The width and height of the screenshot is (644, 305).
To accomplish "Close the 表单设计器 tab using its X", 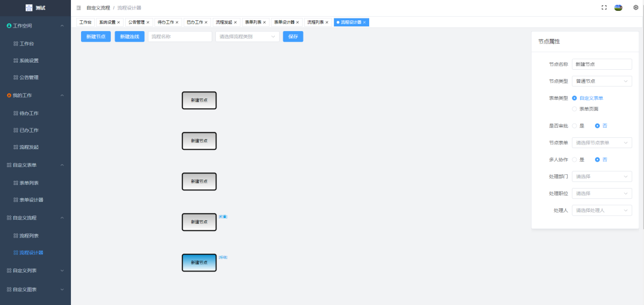I will coord(298,22).
